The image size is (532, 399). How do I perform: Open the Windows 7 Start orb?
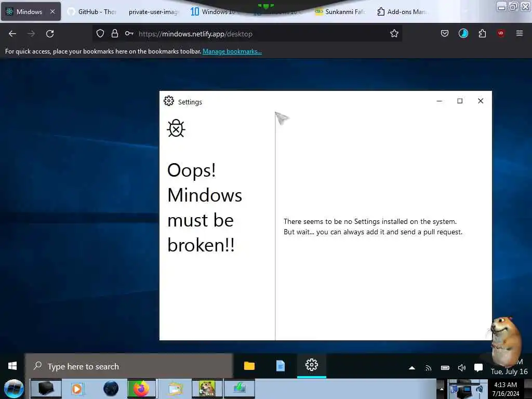14,389
